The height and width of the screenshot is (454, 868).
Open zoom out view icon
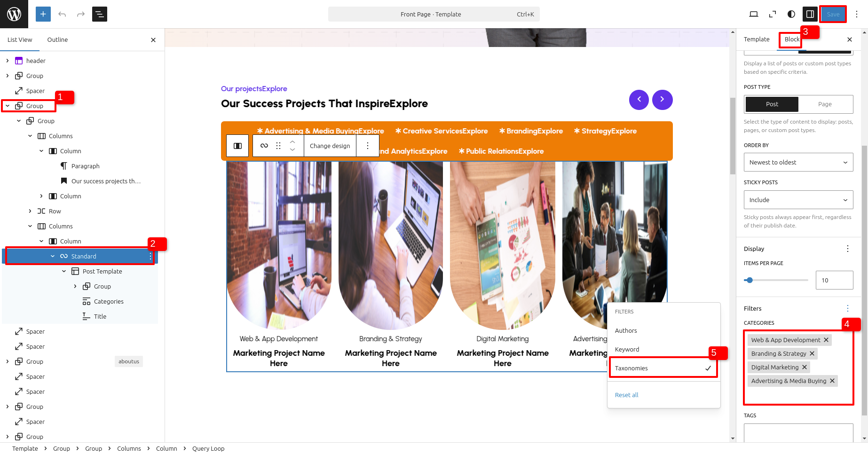click(773, 14)
